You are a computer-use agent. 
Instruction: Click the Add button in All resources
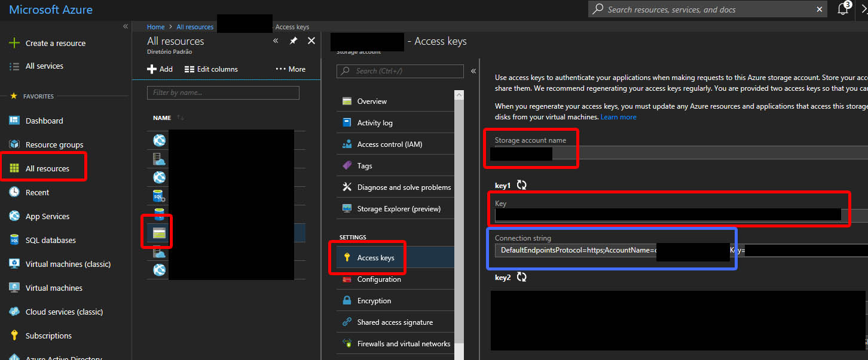tap(160, 69)
